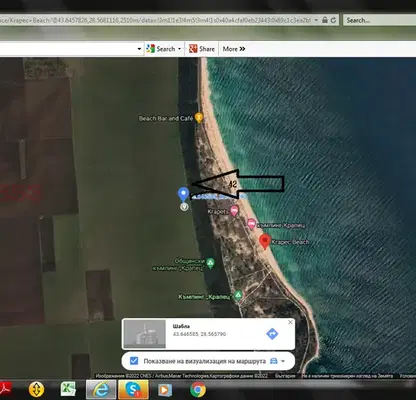The width and height of the screenshot is (416, 400).
Task: Expand More toolbar options
Action: pos(234,49)
